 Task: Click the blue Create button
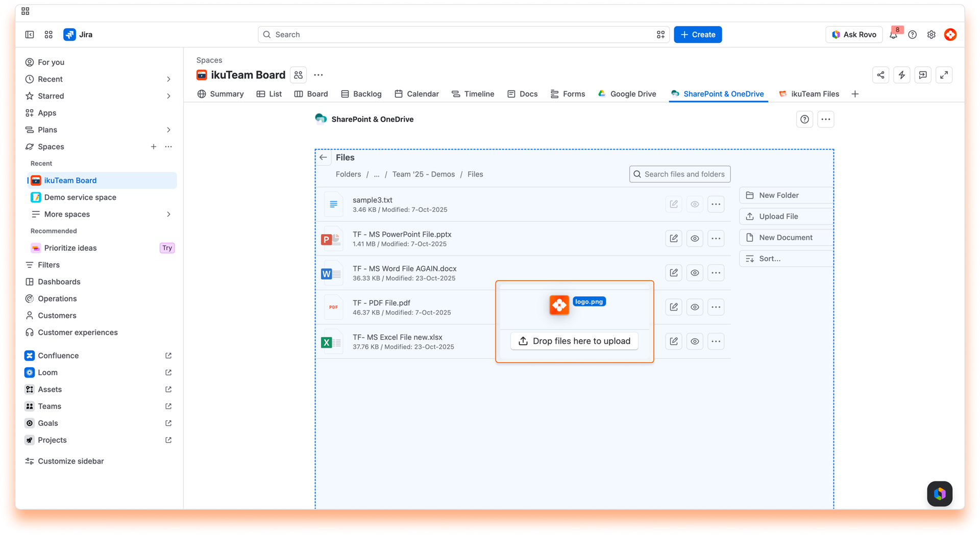(x=698, y=35)
